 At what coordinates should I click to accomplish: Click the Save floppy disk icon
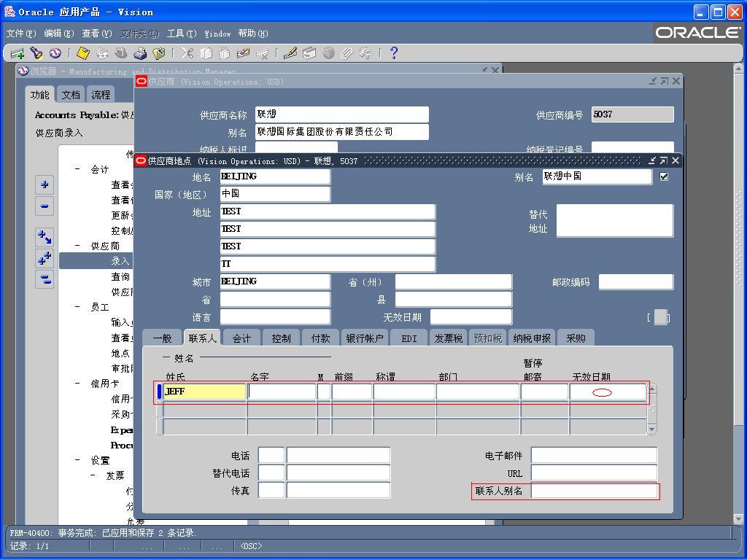pyautogui.click(x=83, y=53)
